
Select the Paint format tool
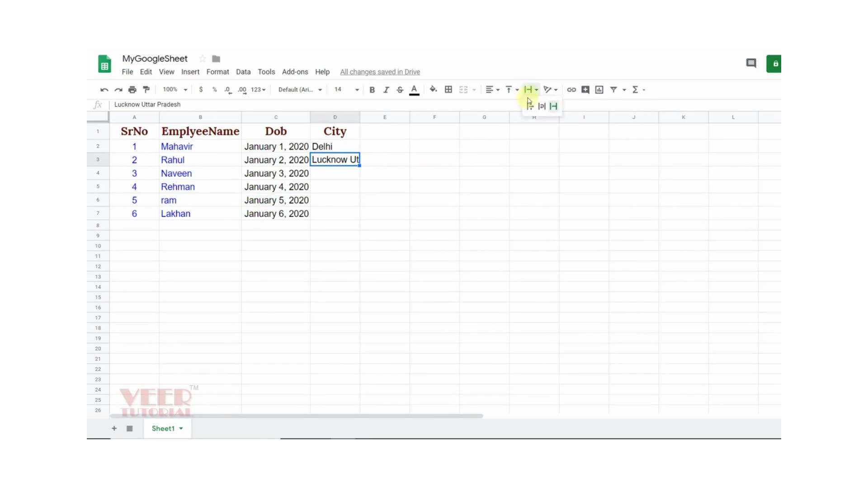point(146,89)
